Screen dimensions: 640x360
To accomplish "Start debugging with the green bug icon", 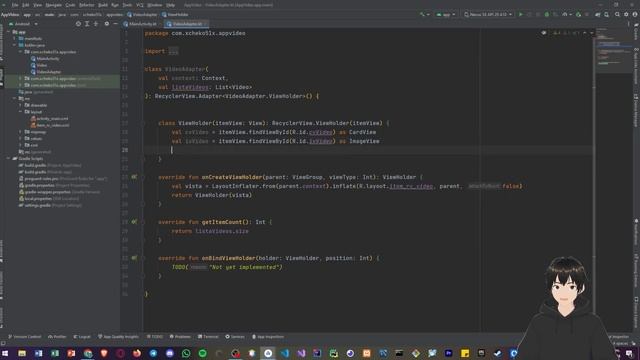I will (547, 14).
